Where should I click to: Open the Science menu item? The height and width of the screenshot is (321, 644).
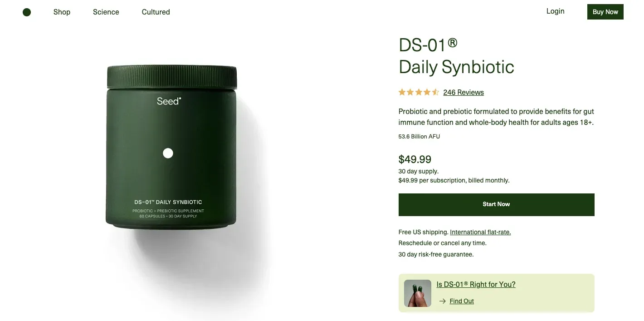click(106, 12)
